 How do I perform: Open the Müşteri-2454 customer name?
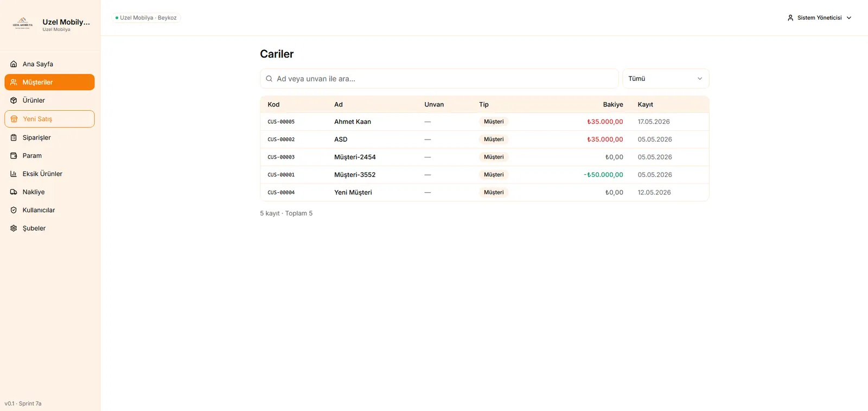[355, 157]
